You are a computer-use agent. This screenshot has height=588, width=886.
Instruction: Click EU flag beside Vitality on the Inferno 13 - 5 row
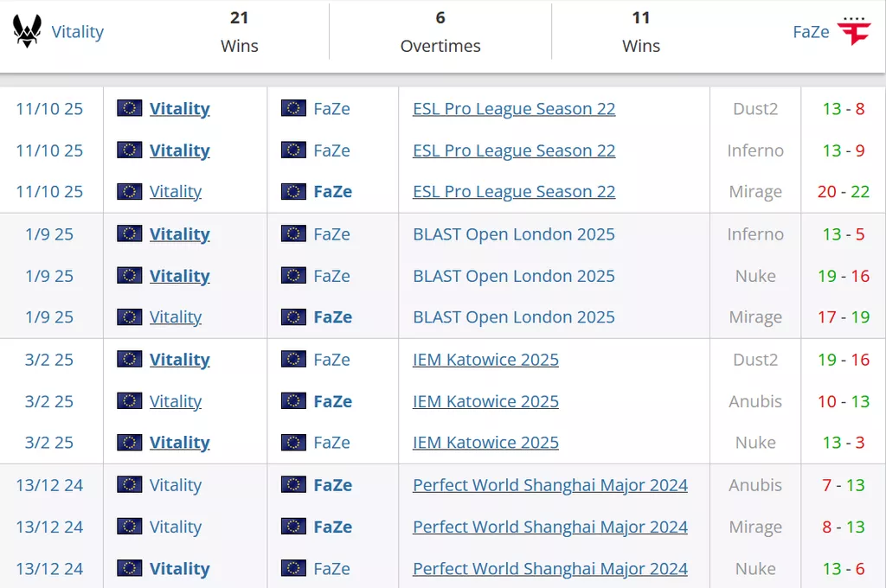click(130, 234)
